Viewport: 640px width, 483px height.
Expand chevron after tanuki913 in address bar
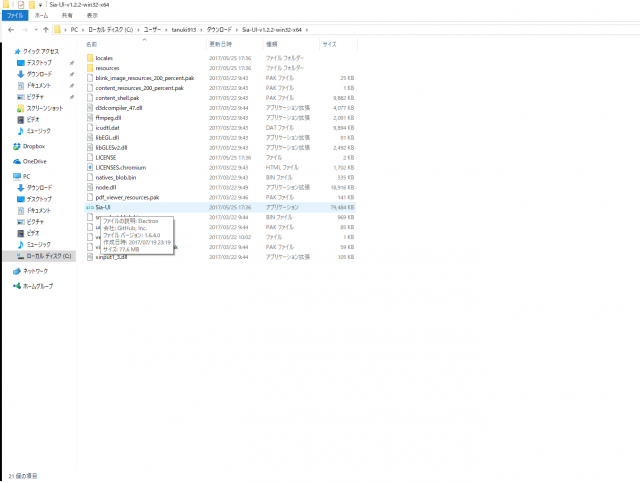[201, 30]
